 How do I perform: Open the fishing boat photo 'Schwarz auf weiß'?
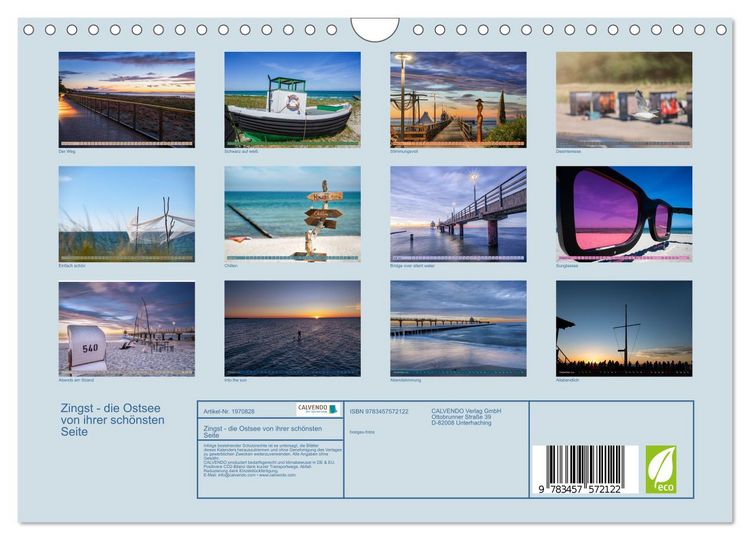[x=293, y=99]
